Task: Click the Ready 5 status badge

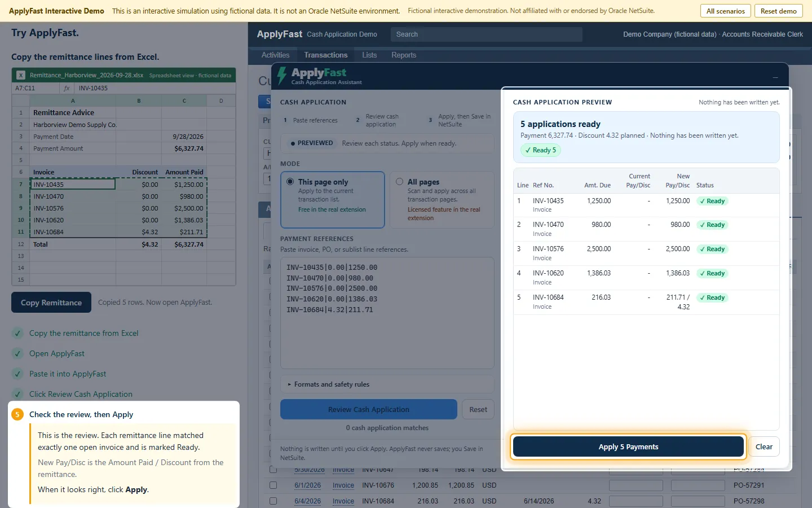Action: tap(540, 150)
